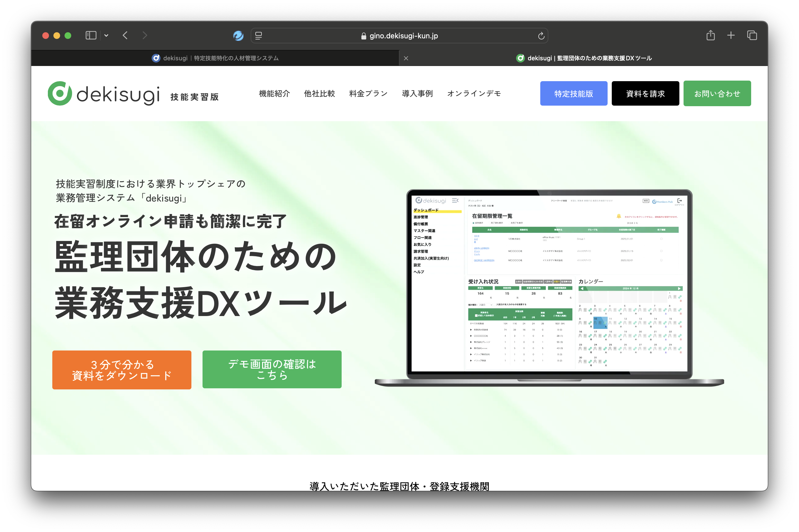Close the current tab with the X
This screenshot has width=799, height=532.
406,58
